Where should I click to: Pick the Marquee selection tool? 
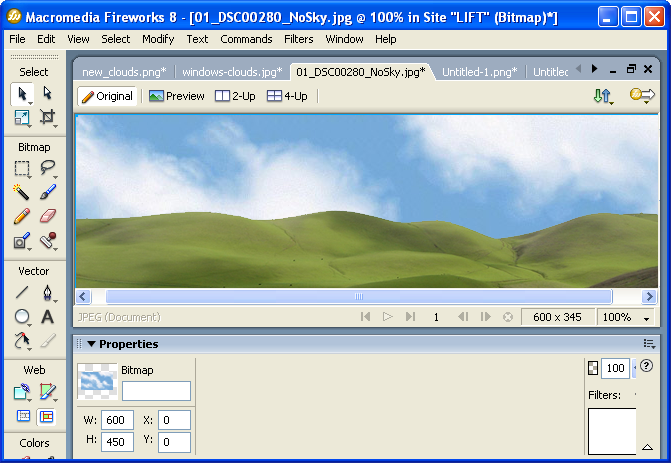click(22, 168)
